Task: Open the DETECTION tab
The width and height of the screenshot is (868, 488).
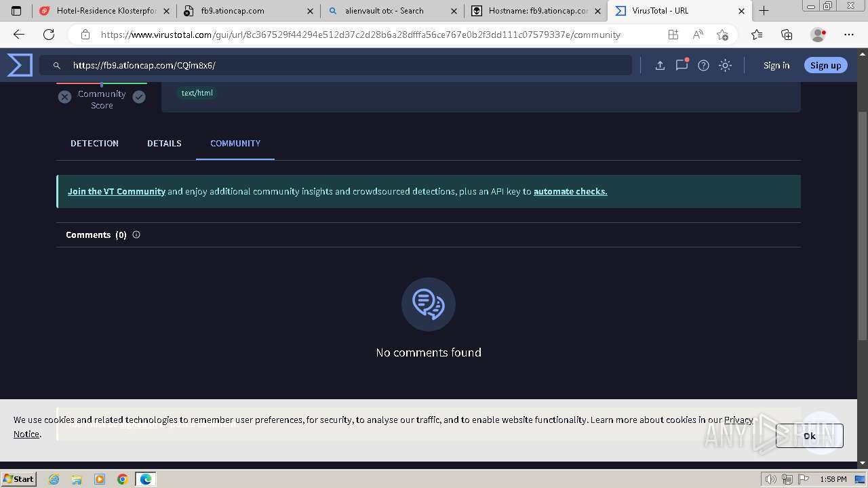Action: point(94,143)
